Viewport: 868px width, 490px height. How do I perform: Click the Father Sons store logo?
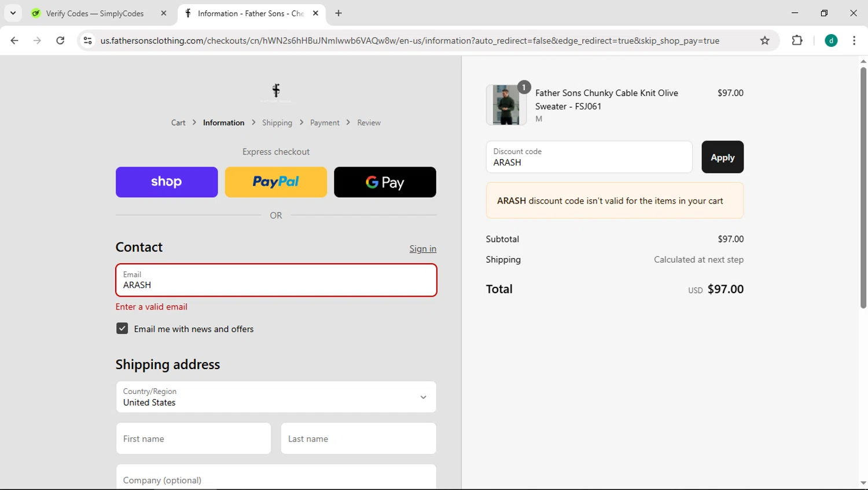pyautogui.click(x=276, y=91)
